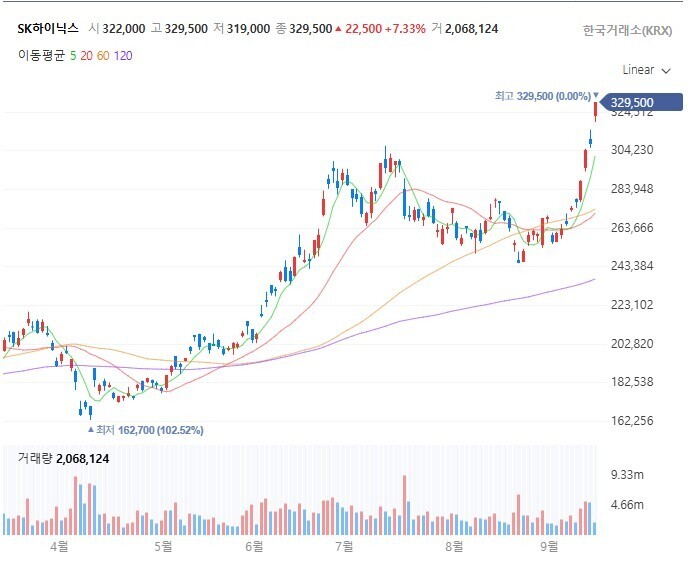The width and height of the screenshot is (689, 581).
Task: Click the latest red candlestick at top
Action: point(595,110)
